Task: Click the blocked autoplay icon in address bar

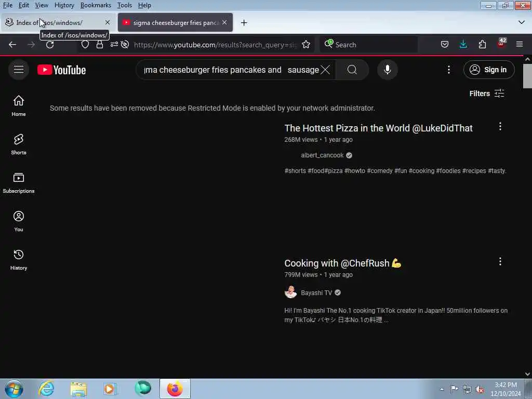Action: pos(125,45)
